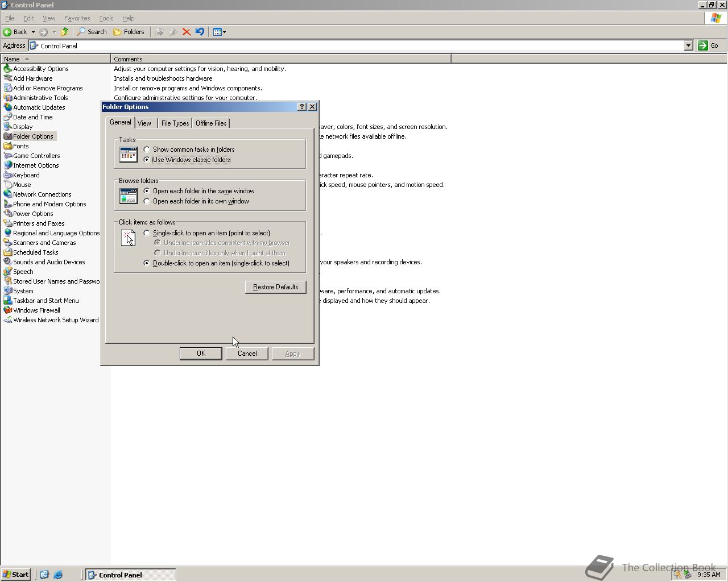The width and height of the screenshot is (728, 582).
Task: Click the Folders toolbar button
Action: pos(129,32)
